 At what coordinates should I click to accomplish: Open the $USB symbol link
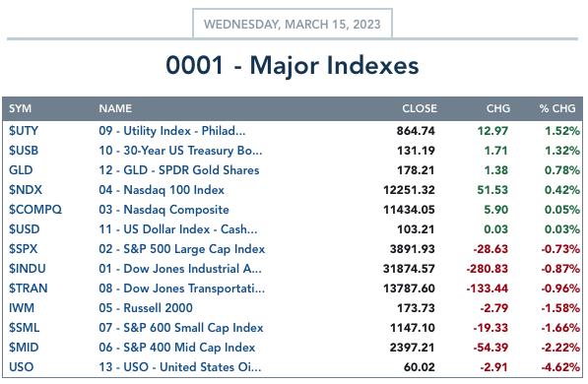pos(24,151)
